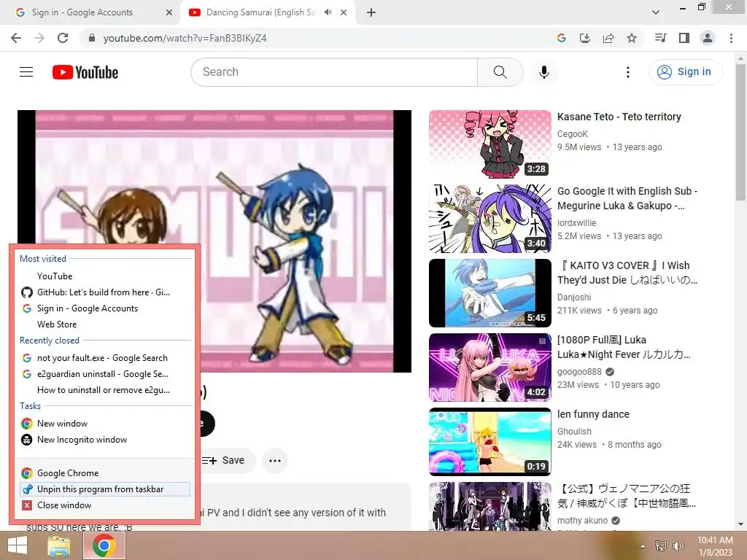
Task: Launch Google Chrome from jump list
Action: (x=105, y=472)
